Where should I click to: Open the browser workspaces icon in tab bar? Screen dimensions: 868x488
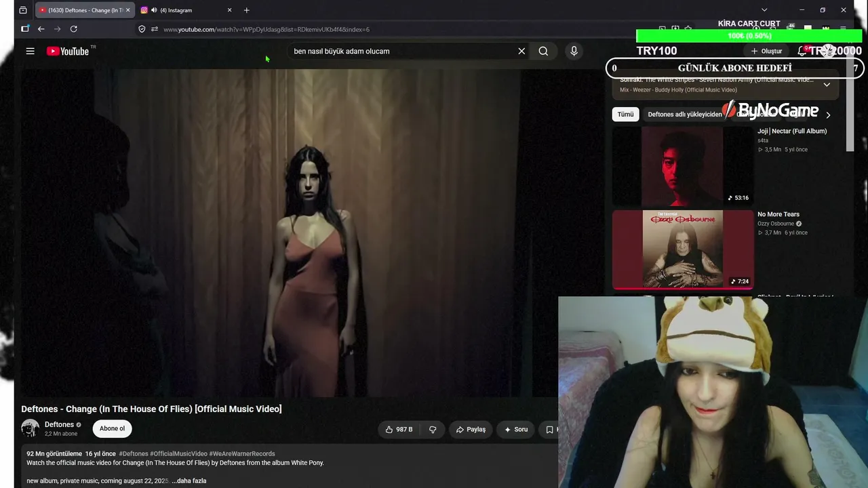pos(23,10)
